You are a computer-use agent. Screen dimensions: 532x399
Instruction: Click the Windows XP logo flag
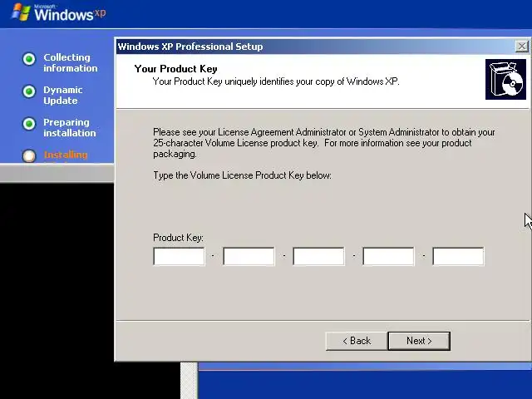point(21,12)
